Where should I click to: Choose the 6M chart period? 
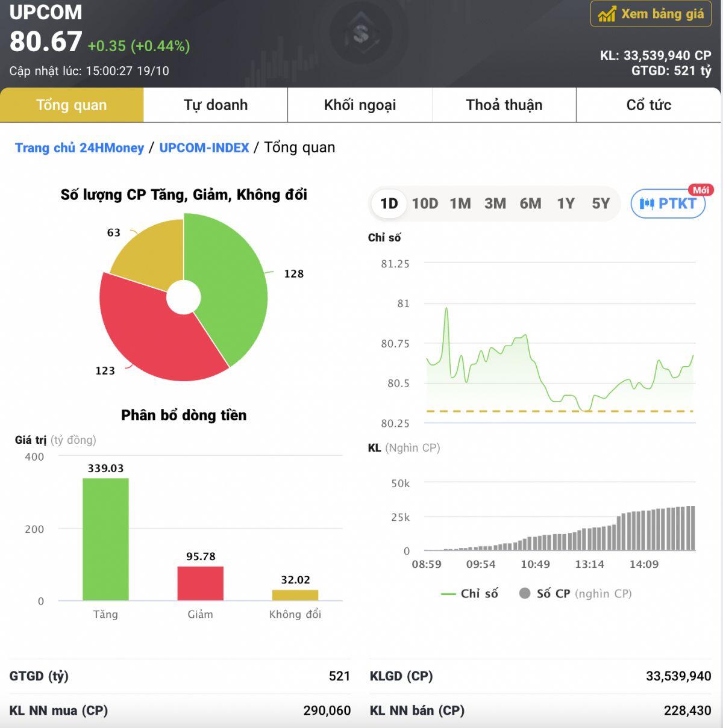[530, 204]
